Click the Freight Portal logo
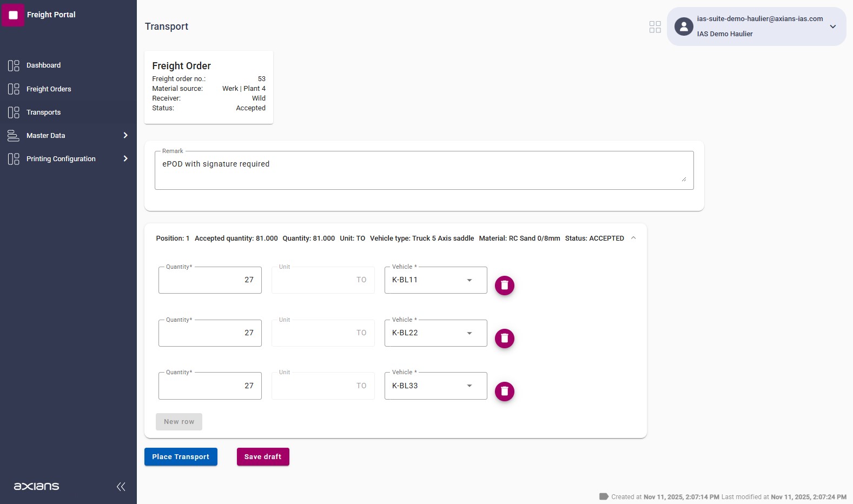 [14, 15]
